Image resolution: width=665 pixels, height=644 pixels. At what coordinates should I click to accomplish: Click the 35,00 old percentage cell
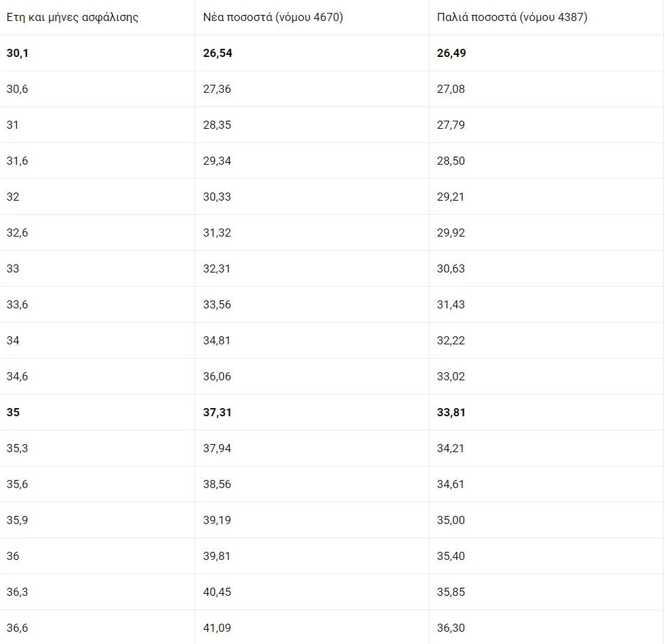click(x=451, y=520)
